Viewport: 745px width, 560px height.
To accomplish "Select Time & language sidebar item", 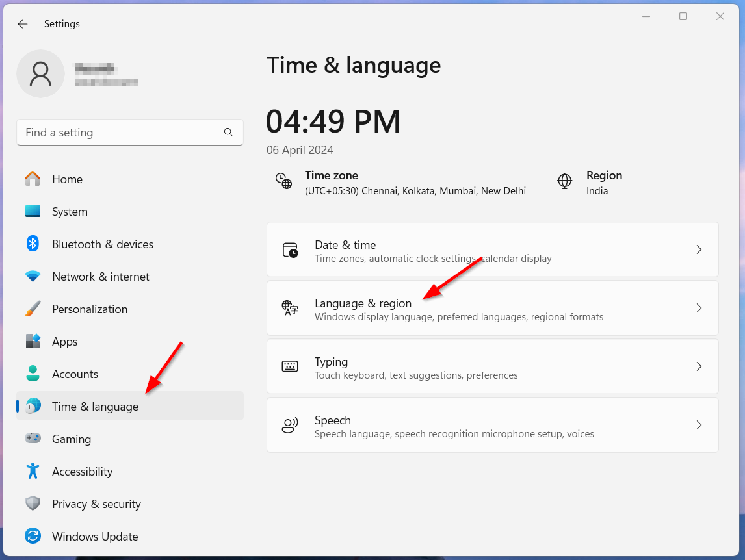I will 130,406.
